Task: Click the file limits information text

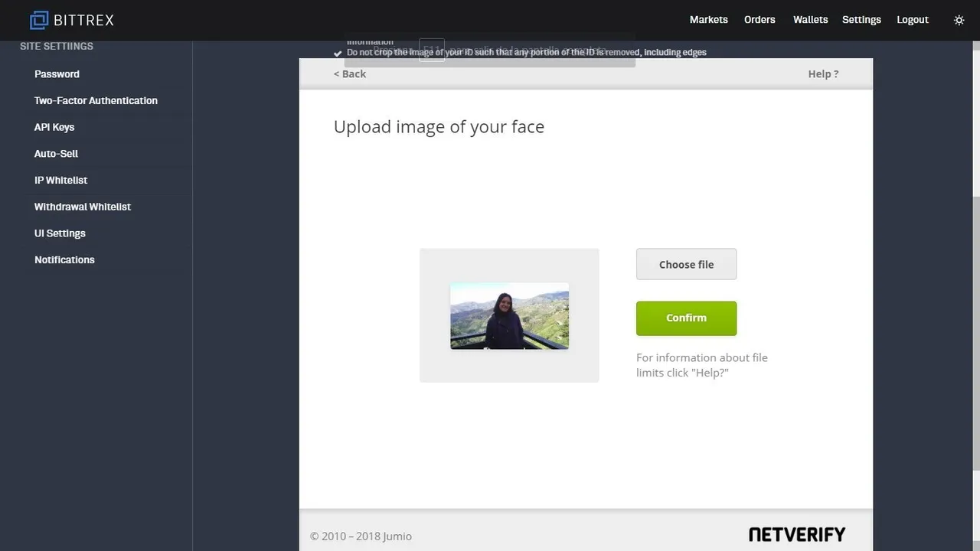Action: 701,365
